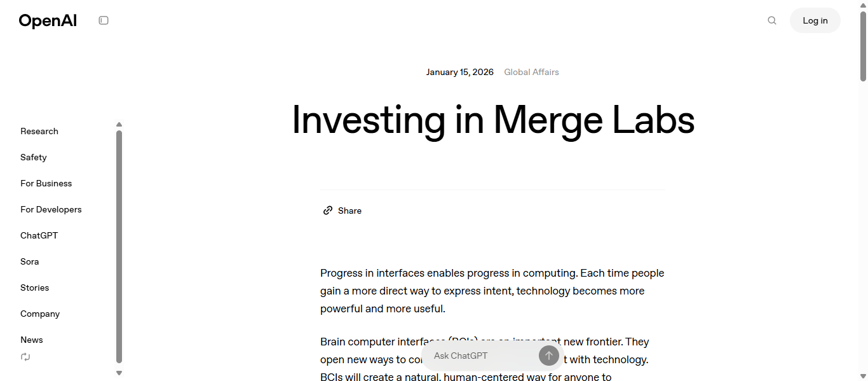Open Research in the sidebar
Screen dimensions: 868x381
click(x=39, y=131)
